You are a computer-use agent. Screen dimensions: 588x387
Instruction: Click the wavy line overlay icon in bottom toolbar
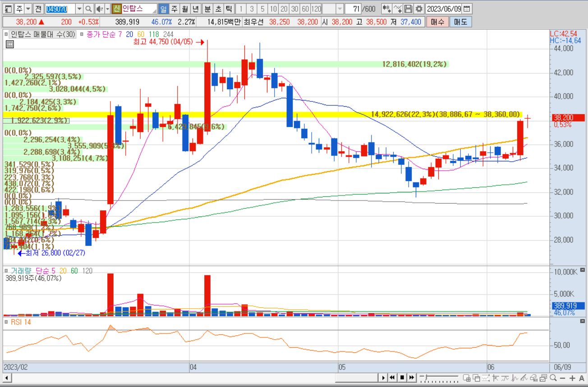(x=505, y=378)
